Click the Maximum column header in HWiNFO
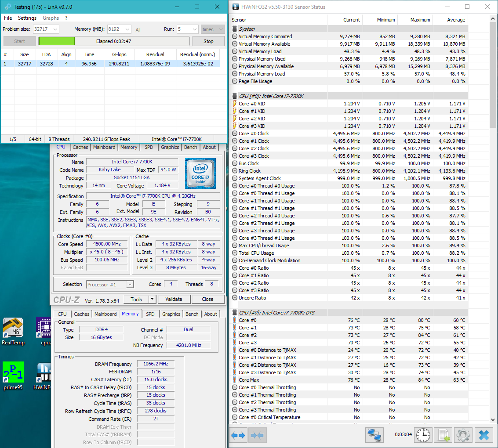The width and height of the screenshot is (498, 448). [x=415, y=20]
